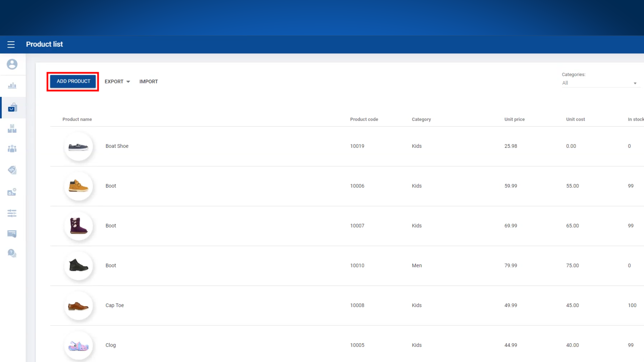
Task: Sort by Category column header
Action: (421, 119)
